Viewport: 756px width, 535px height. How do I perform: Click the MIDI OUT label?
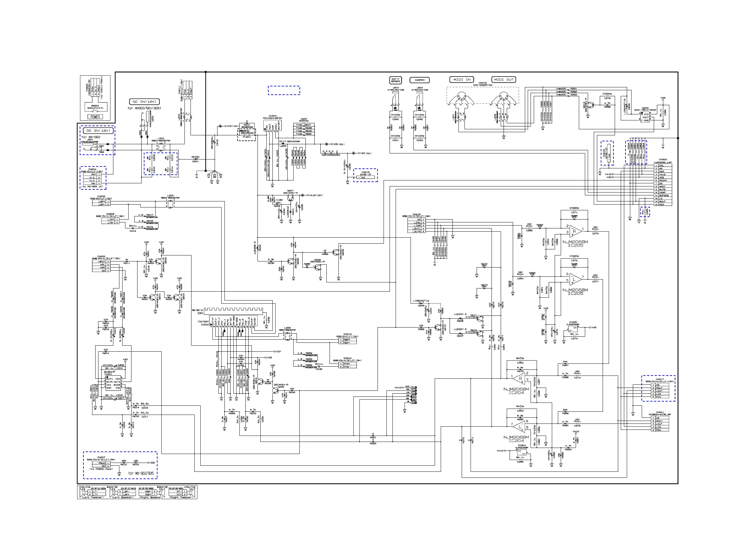(x=504, y=79)
